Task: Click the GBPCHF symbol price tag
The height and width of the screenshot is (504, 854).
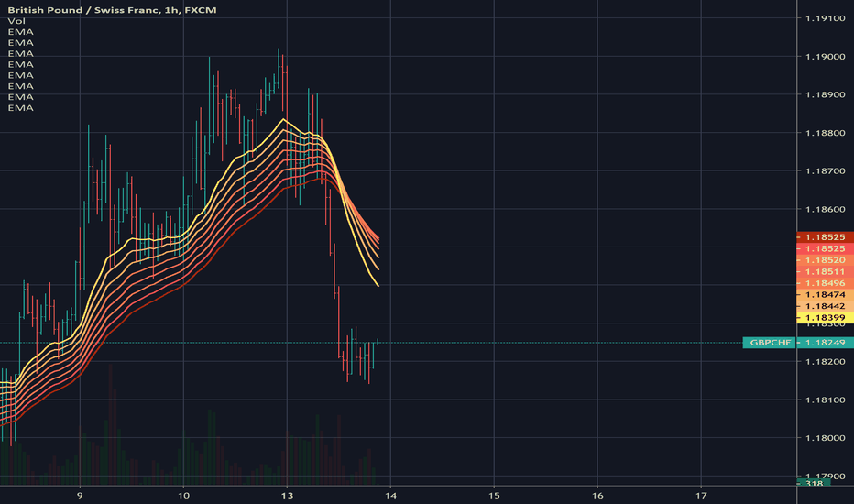Action: click(x=769, y=343)
